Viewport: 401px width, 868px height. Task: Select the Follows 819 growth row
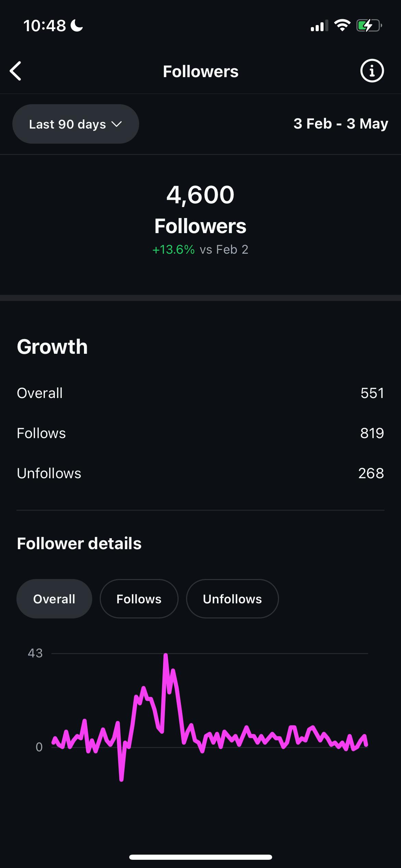point(200,433)
